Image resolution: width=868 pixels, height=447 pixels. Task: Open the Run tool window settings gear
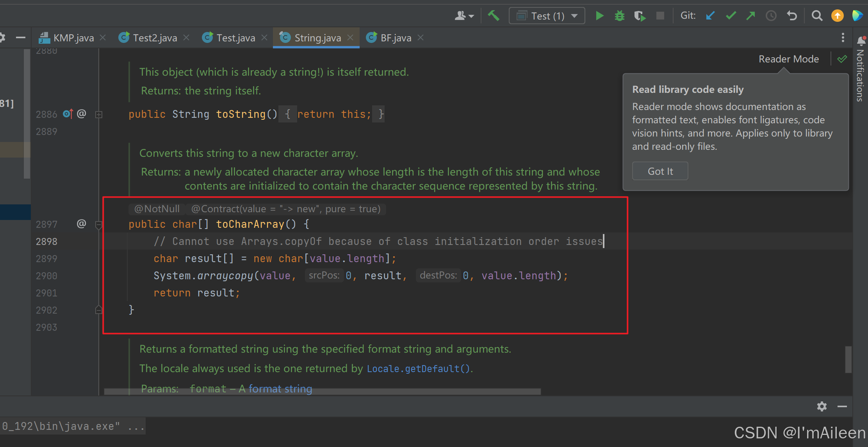(x=822, y=406)
